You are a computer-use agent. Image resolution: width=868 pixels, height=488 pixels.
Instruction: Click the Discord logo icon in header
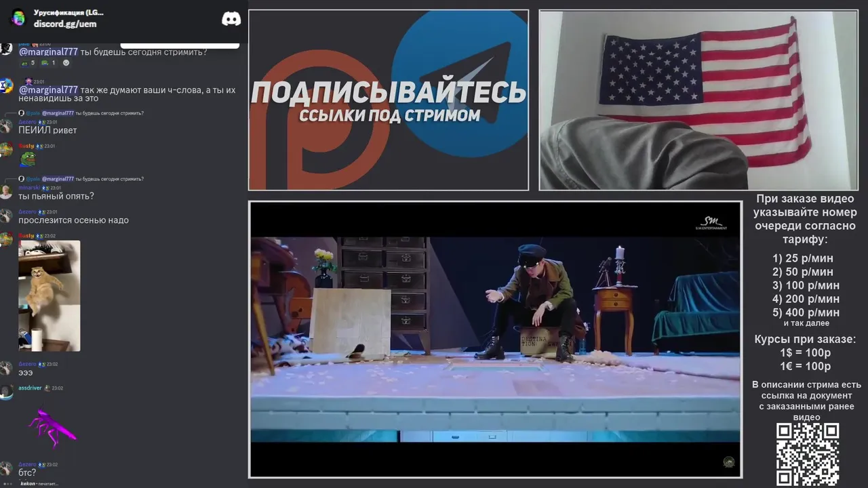(231, 19)
